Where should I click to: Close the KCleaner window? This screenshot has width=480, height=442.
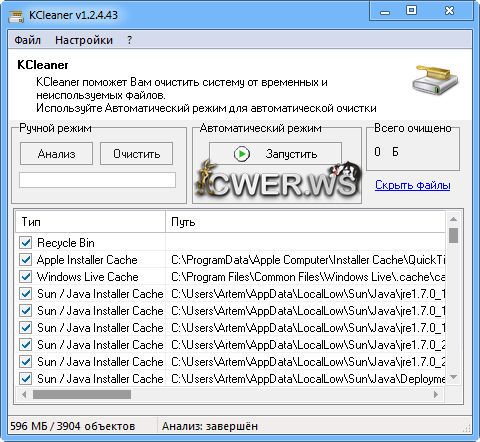coord(449,11)
